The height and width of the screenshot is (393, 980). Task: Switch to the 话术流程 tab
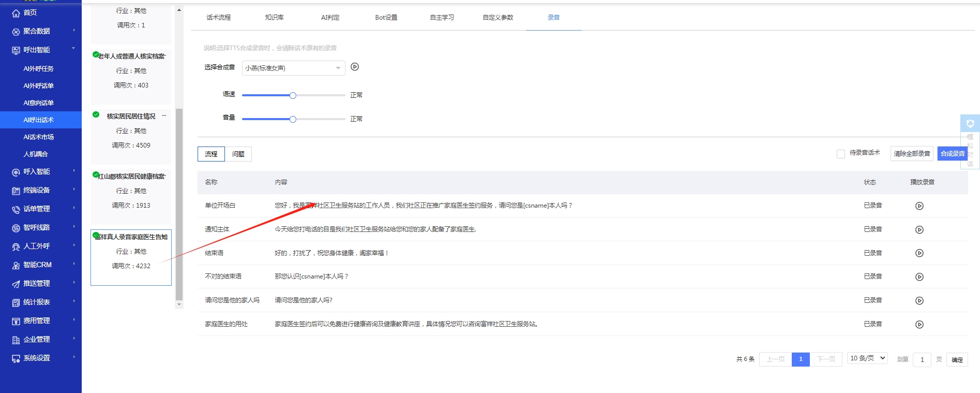[x=219, y=18]
